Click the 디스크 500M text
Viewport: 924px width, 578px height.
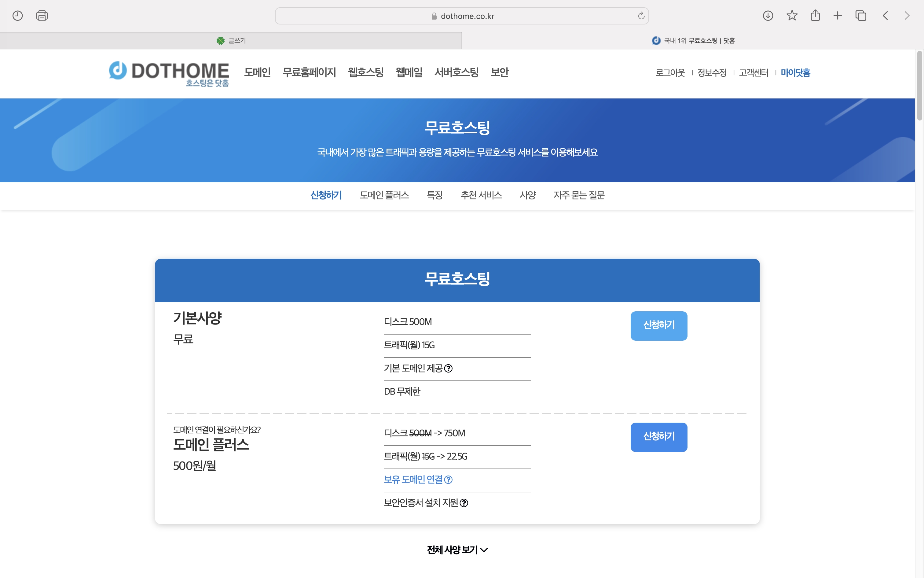point(408,322)
